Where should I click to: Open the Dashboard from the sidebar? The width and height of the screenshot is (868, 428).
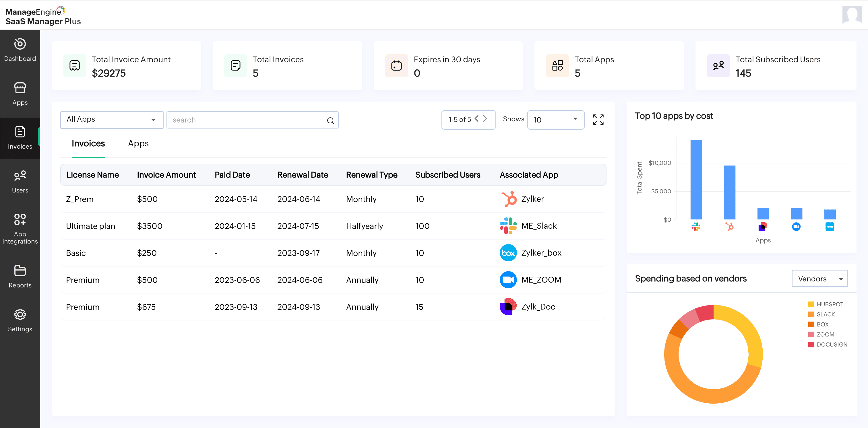coord(20,50)
